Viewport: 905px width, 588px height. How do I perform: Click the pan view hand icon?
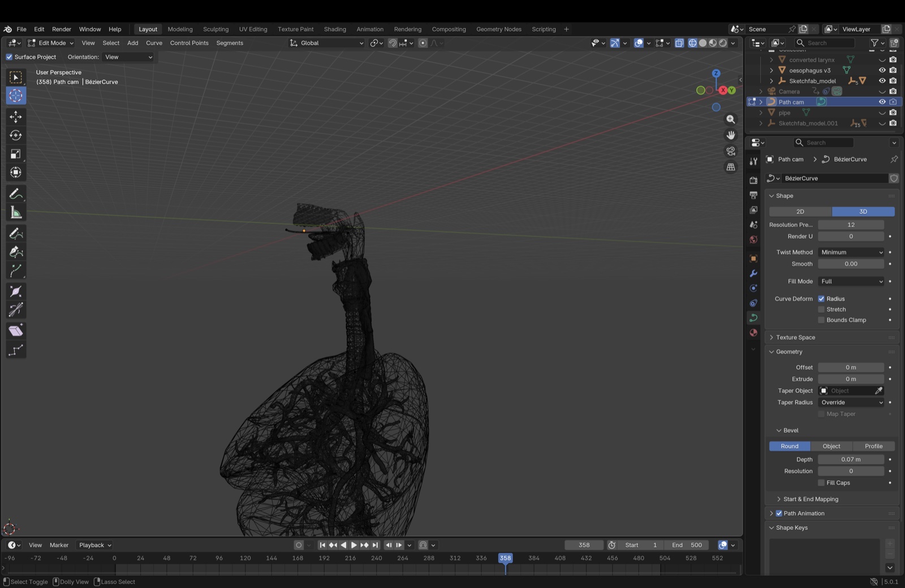[x=731, y=135]
